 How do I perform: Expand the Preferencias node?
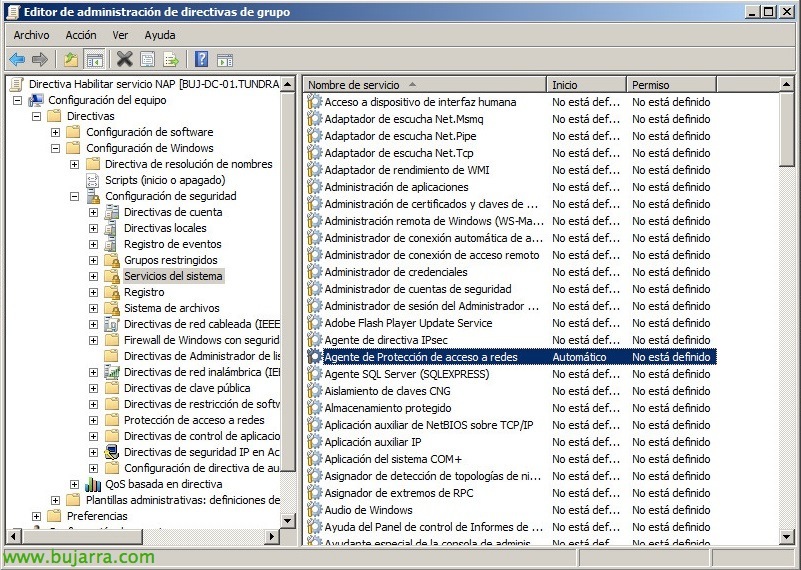(36, 516)
